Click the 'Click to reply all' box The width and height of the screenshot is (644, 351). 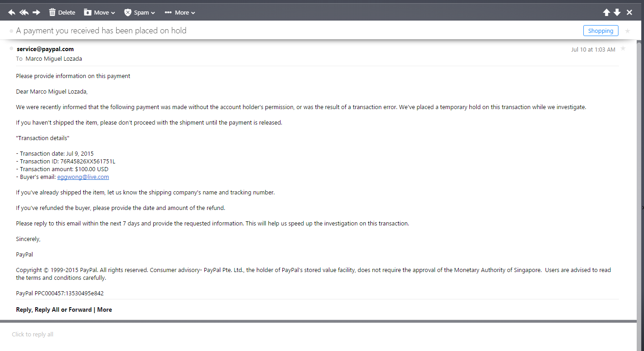coord(318,335)
